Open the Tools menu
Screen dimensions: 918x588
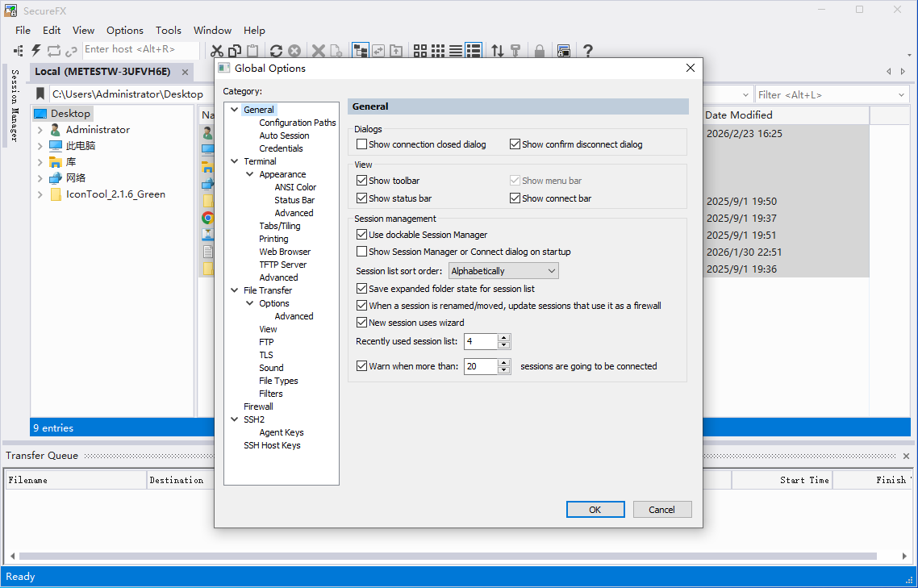pos(169,30)
